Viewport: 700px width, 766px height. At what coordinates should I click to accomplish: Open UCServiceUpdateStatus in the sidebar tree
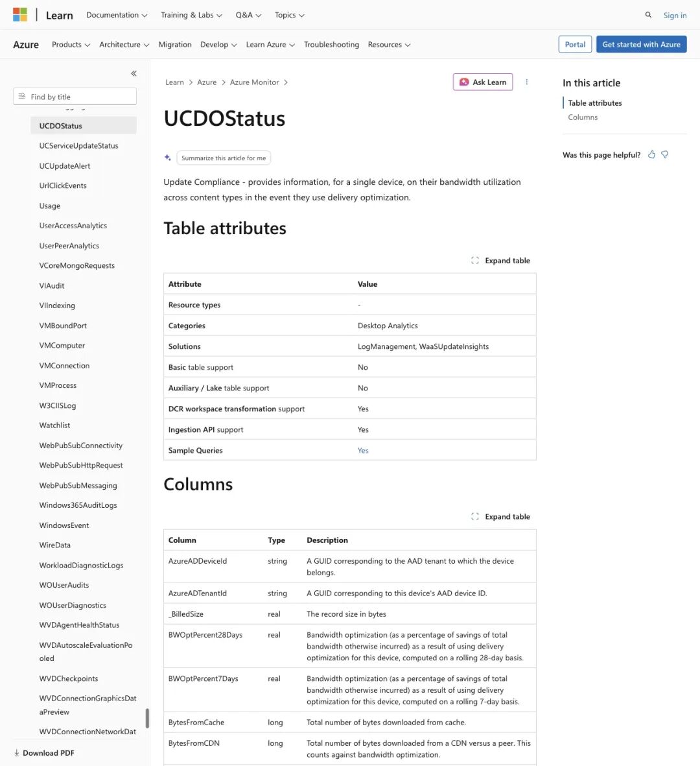point(78,145)
